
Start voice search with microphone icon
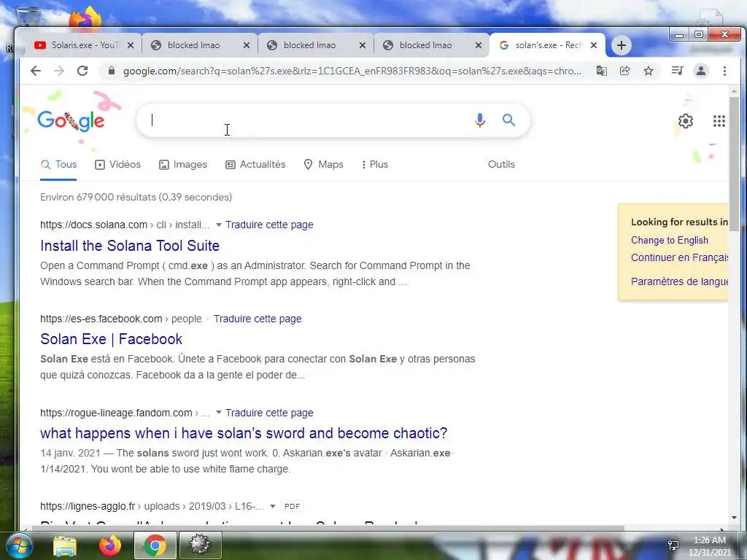click(x=480, y=120)
